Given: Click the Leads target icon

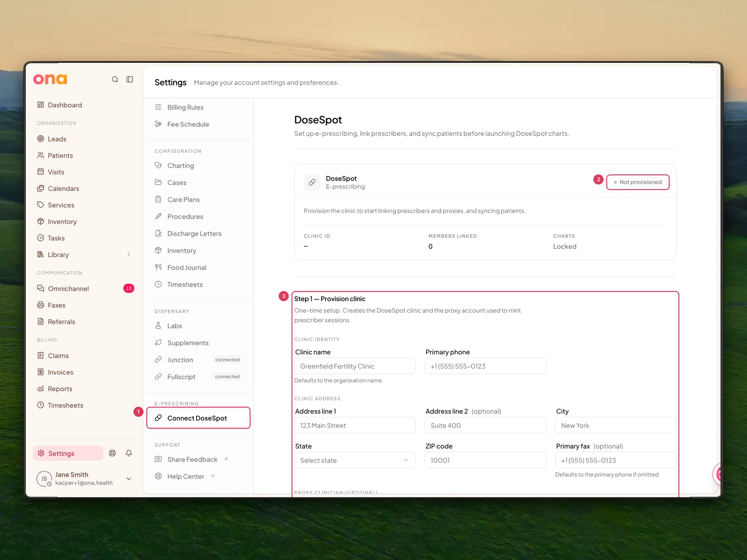Looking at the screenshot, I should [40, 139].
